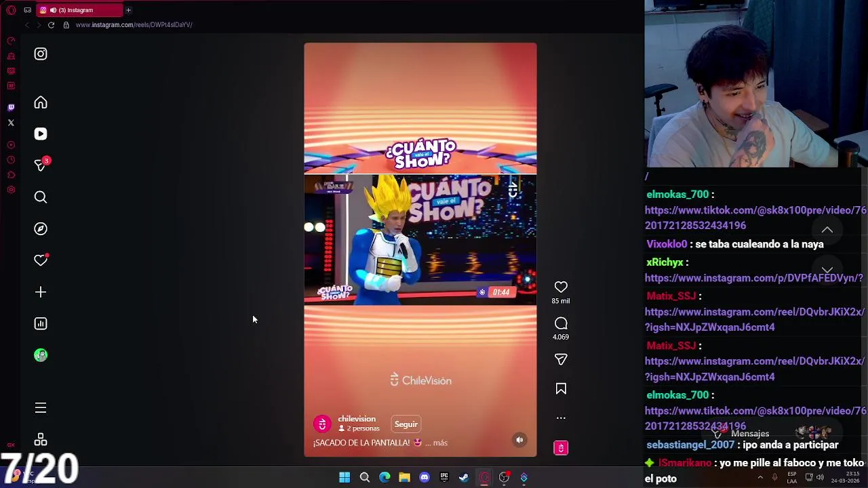Open Matix_SSJ's first Instagram reel link
Image resolution: width=868 pixels, height=488 pixels.
pyautogui.click(x=755, y=319)
